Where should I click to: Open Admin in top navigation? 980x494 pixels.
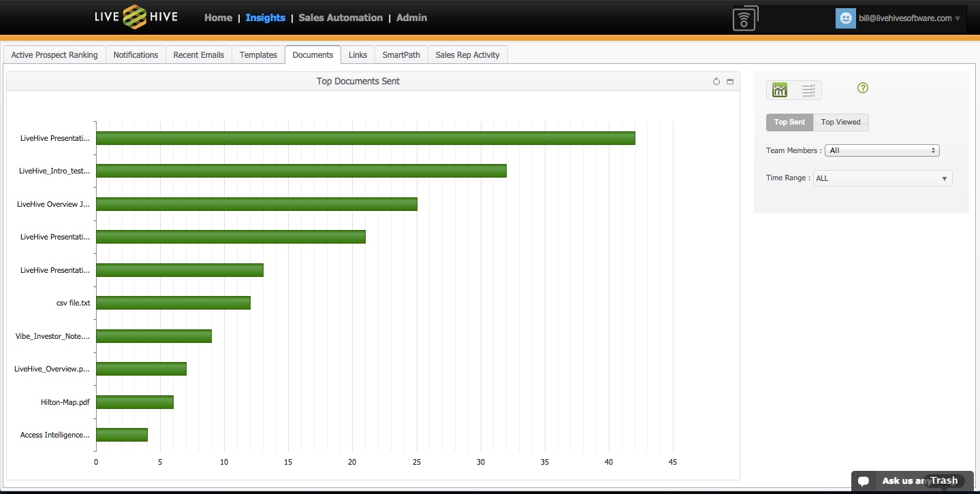coord(411,18)
